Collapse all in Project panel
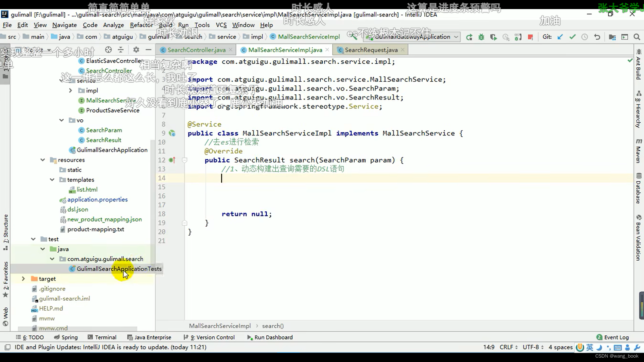The width and height of the screenshot is (644, 362). click(x=121, y=50)
